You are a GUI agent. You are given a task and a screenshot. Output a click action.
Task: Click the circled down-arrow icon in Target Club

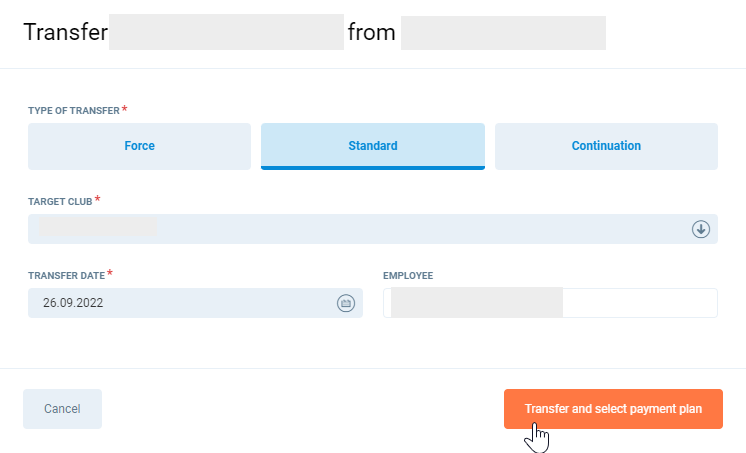tap(701, 229)
